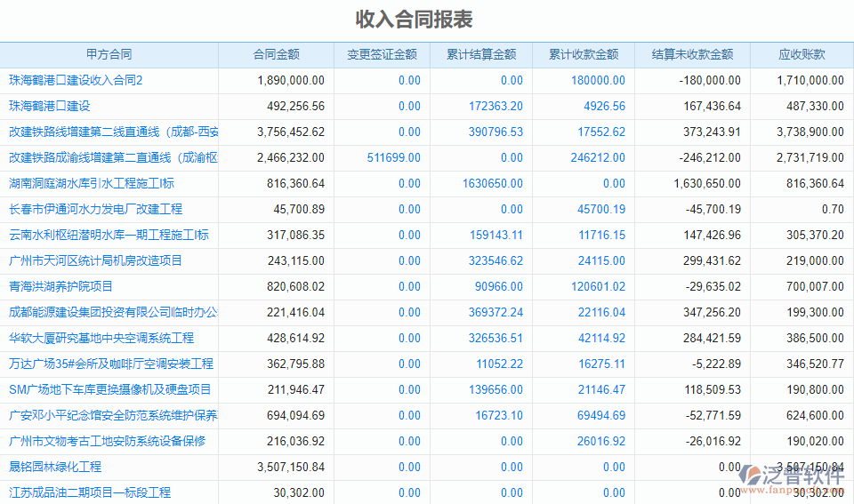This screenshot has width=854, height=504.
Task: Click change visa amount 511699.00
Action: coord(393,157)
